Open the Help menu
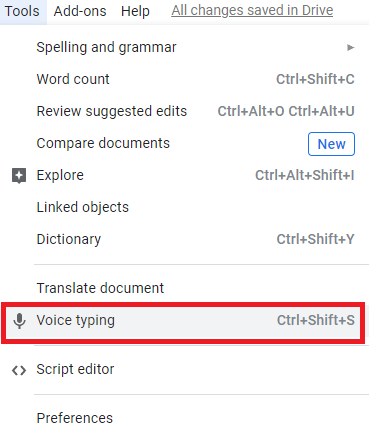369x429 pixels. (x=135, y=11)
